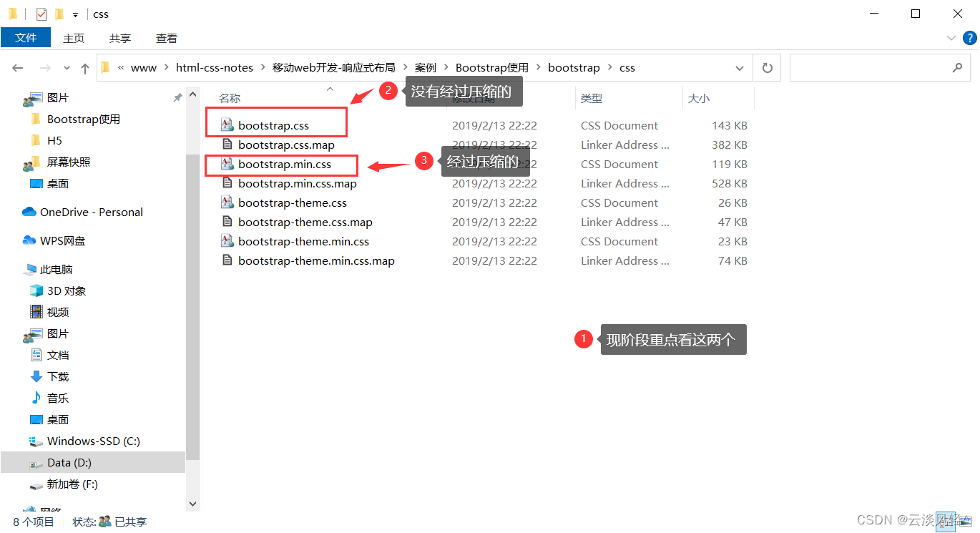The width and height of the screenshot is (980, 533).
Task: Open 3D 对象 under 此电脑
Action: pyautogui.click(x=66, y=290)
